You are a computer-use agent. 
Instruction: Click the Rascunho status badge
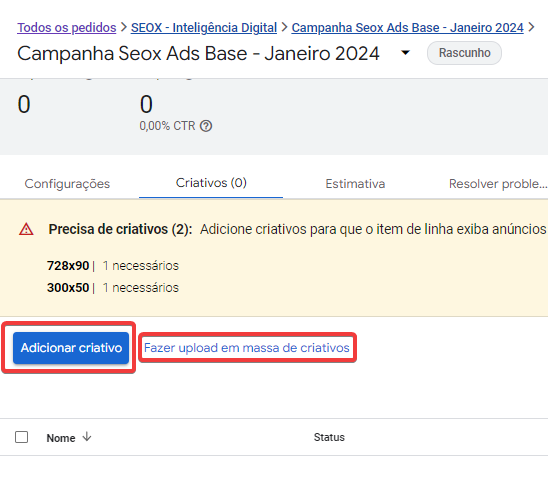coord(464,53)
